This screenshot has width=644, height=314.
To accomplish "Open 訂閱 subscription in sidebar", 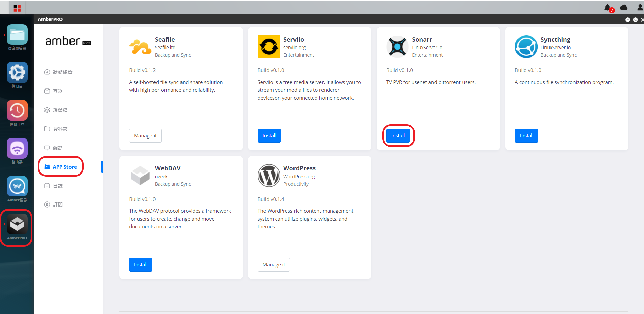I will [54, 205].
